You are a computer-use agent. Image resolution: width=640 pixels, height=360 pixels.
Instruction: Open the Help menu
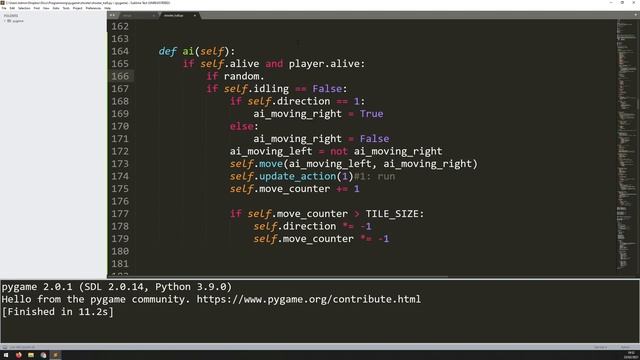coord(107,8)
